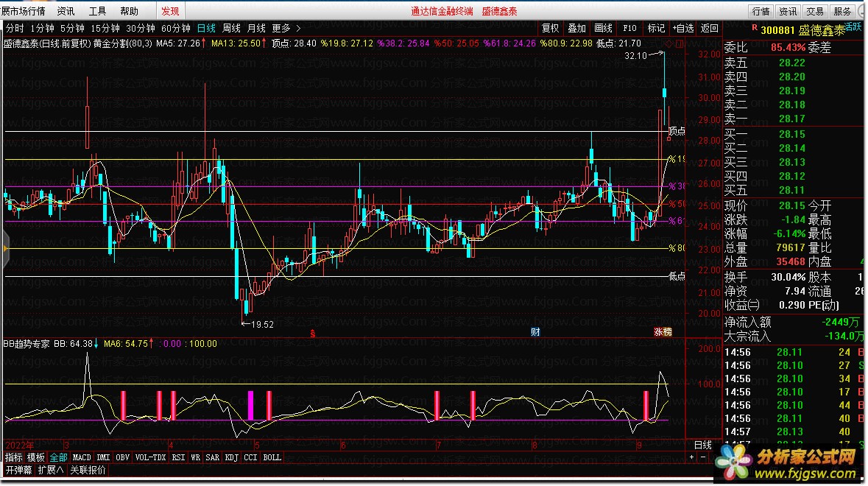This screenshot has height=486, width=868.
Task: Click the 模板 tab in the bottom bar
Action: click(36, 457)
